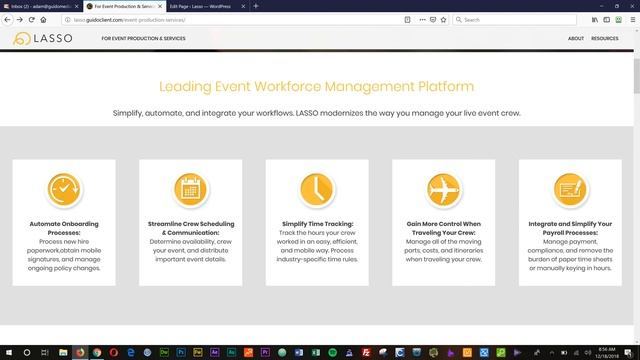Open Cortana search circle on taskbar
Screen dimensions: 640x360
pos(27,352)
